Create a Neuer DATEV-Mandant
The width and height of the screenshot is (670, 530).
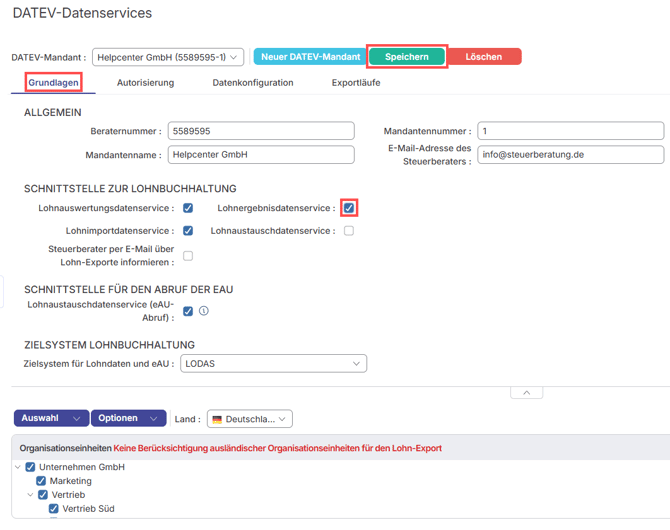(310, 57)
